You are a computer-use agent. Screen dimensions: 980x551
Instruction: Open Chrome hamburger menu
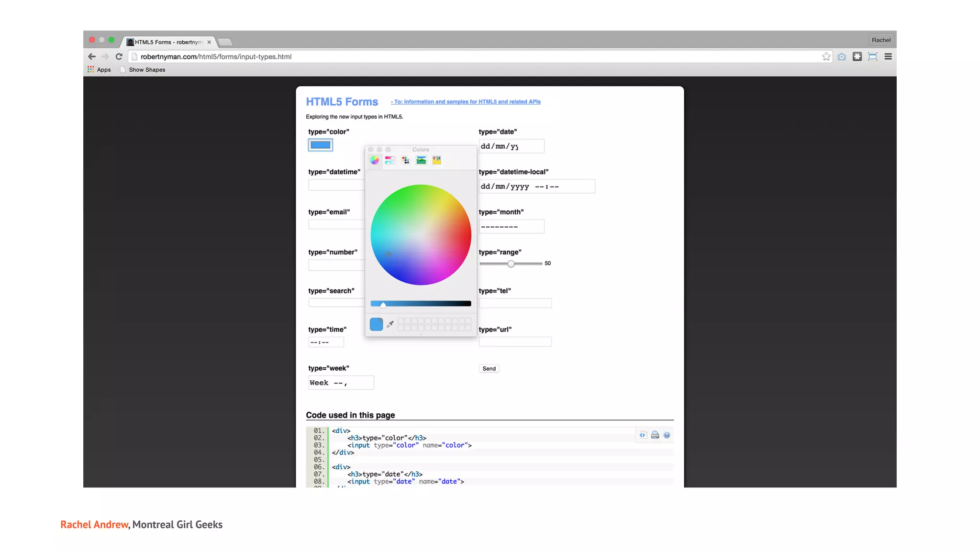[888, 56]
